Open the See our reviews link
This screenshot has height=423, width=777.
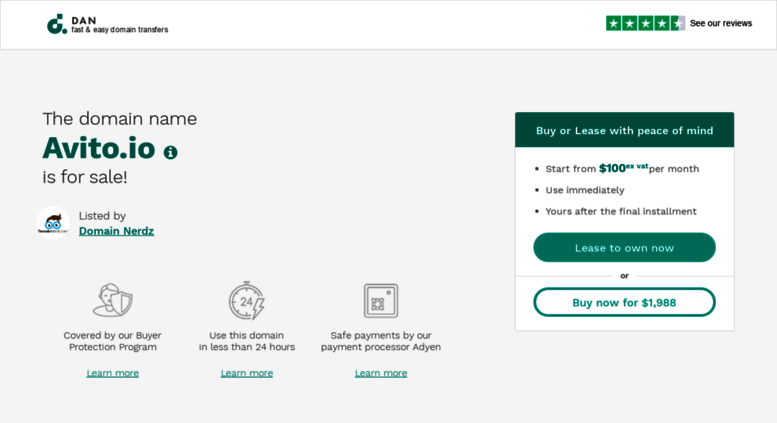click(721, 23)
